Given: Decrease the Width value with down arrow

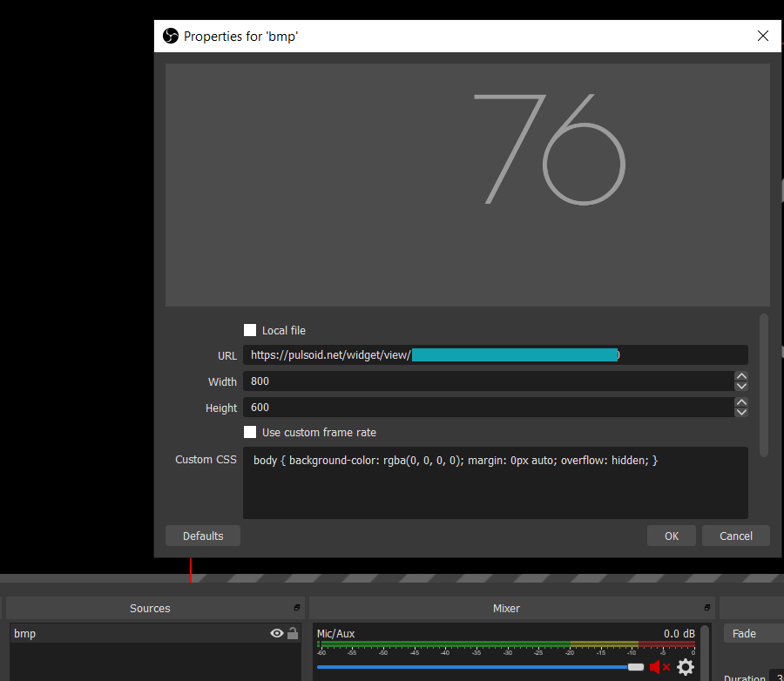Looking at the screenshot, I should (741, 386).
